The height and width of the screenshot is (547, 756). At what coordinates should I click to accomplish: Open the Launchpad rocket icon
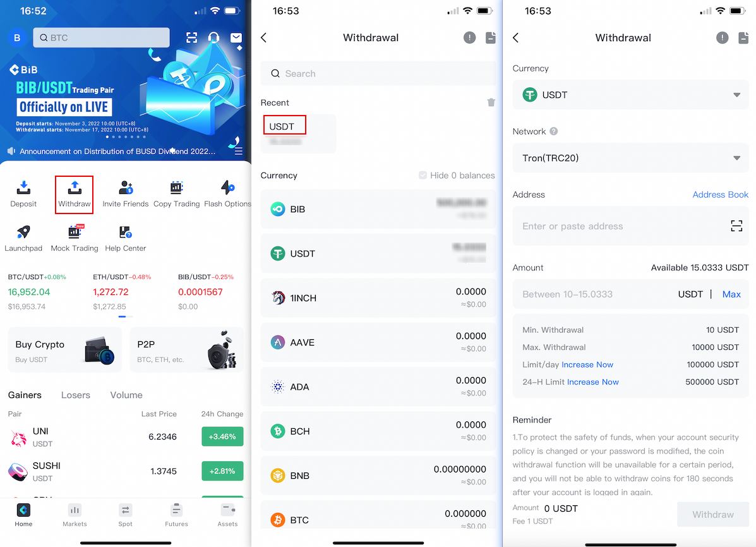[x=23, y=232]
